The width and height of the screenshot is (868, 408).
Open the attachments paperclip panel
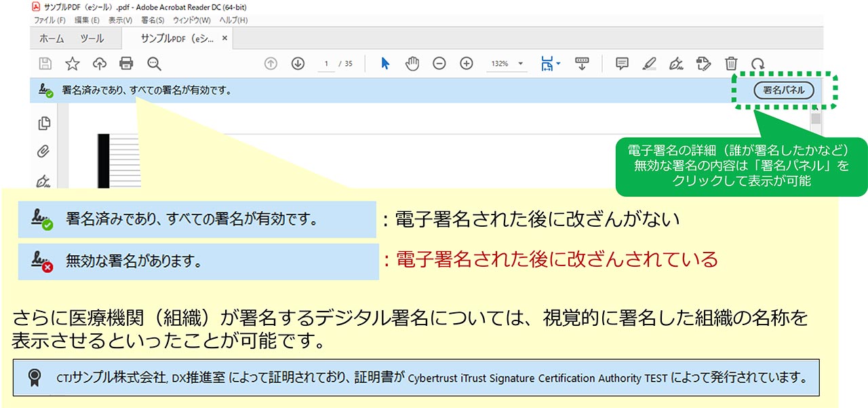tap(45, 152)
